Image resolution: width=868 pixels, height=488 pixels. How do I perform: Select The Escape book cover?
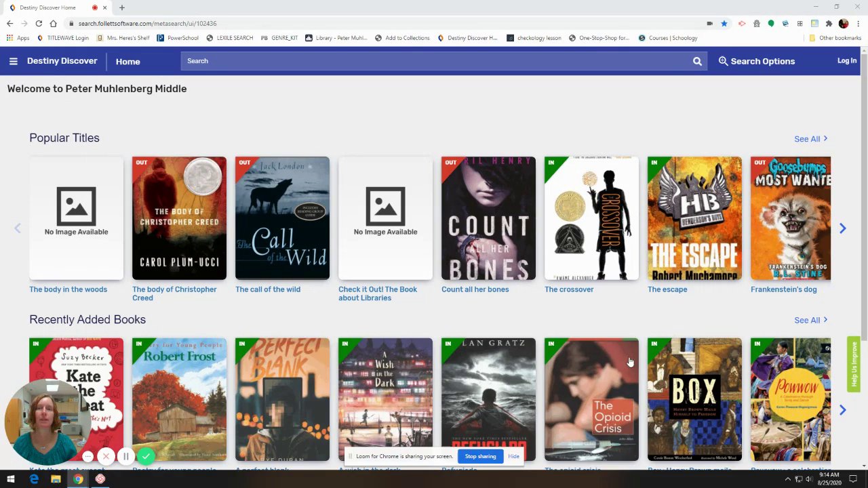click(694, 218)
